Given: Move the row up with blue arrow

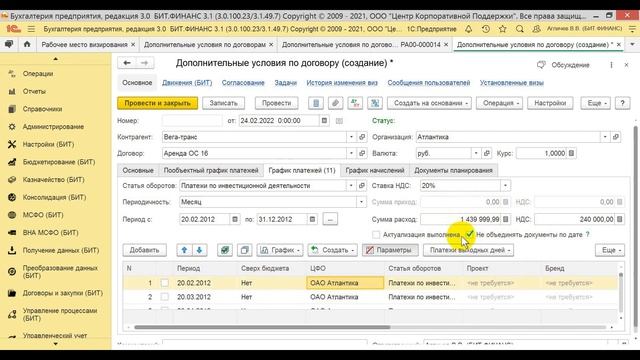Looking at the screenshot, I should click(184, 250).
